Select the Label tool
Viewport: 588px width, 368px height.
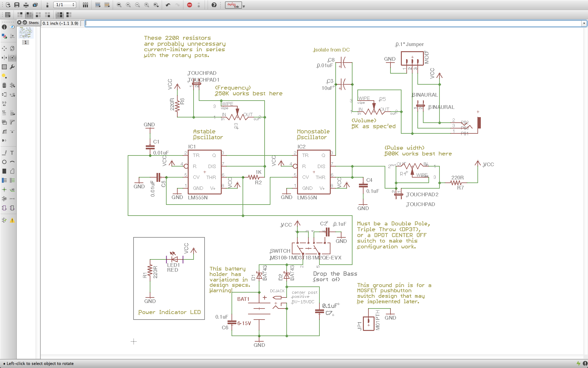[x=12, y=190]
